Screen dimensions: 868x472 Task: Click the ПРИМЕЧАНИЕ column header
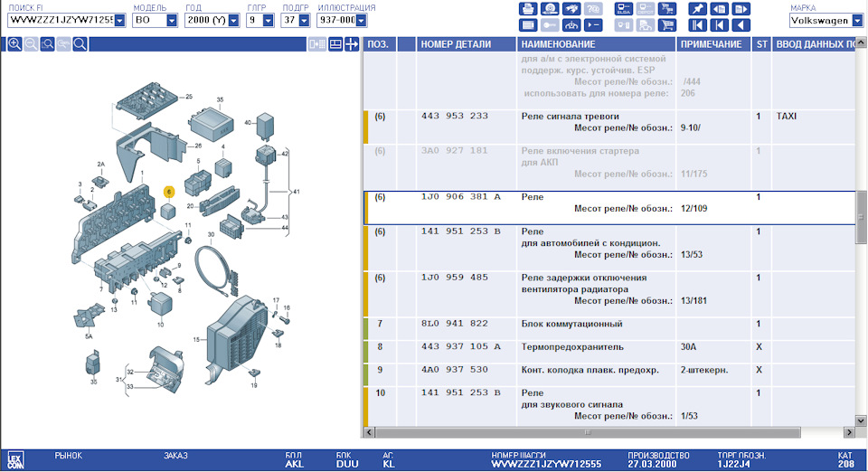[713, 44]
